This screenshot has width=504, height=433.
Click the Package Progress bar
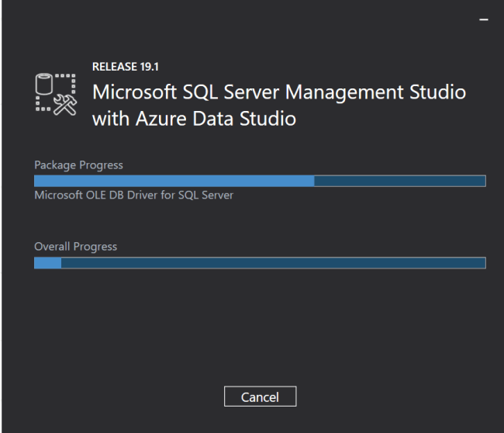260,181
